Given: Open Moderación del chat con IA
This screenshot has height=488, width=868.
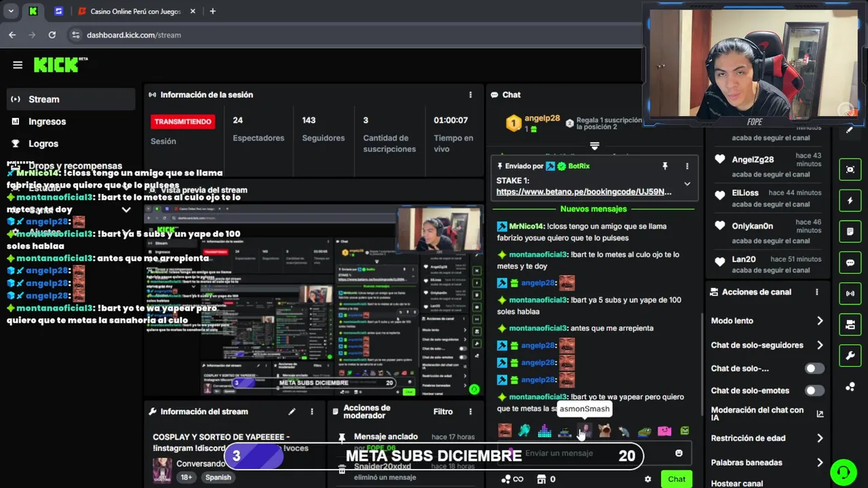Looking at the screenshot, I should point(767,414).
